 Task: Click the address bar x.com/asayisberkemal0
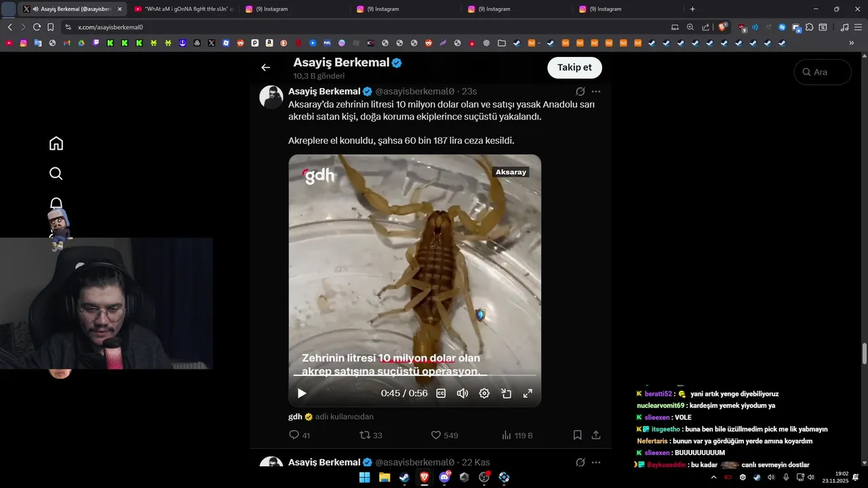click(110, 27)
